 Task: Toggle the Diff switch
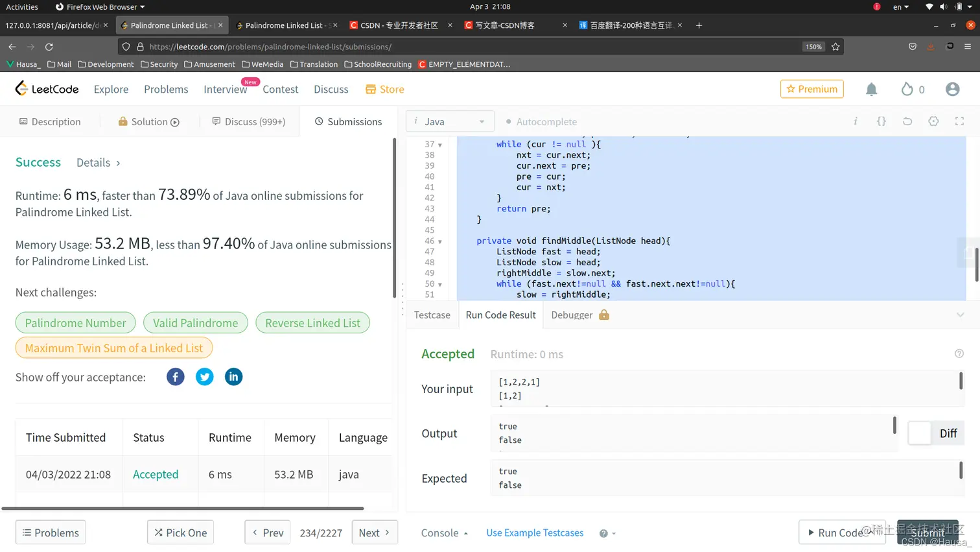(936, 433)
